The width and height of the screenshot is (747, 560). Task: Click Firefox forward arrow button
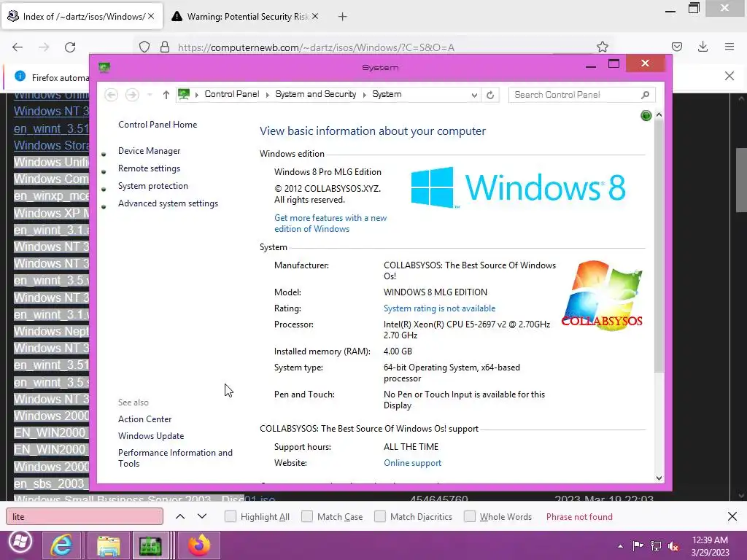pos(44,47)
